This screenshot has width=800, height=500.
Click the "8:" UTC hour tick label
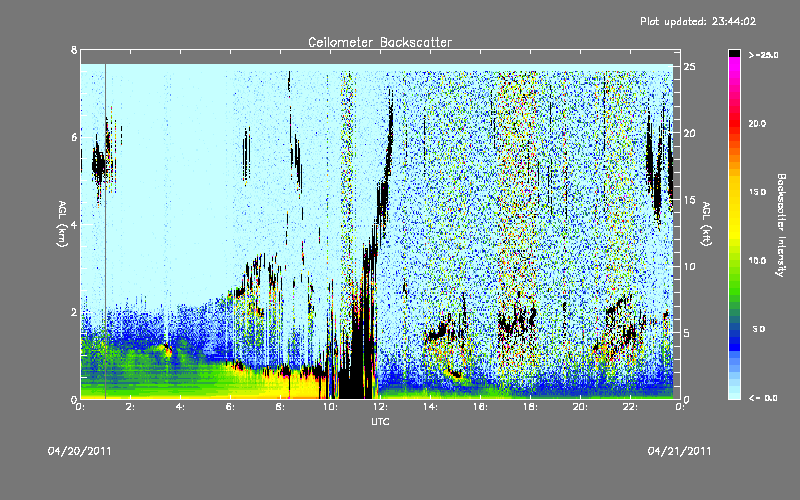tap(281, 407)
